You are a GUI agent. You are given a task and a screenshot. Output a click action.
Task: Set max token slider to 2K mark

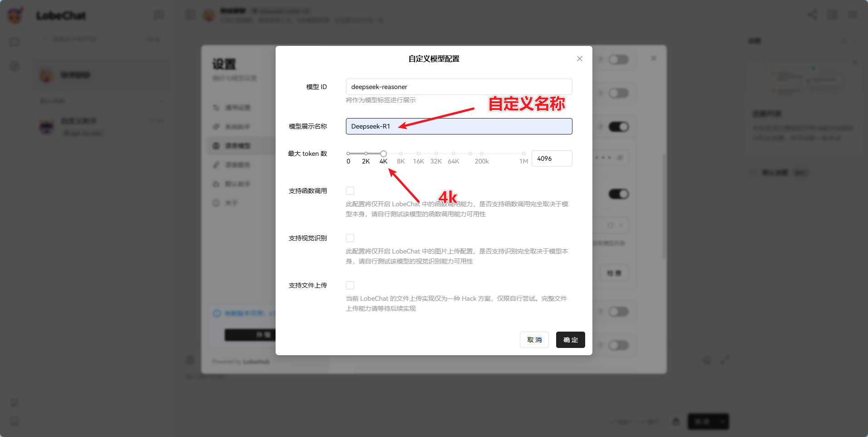[366, 154]
